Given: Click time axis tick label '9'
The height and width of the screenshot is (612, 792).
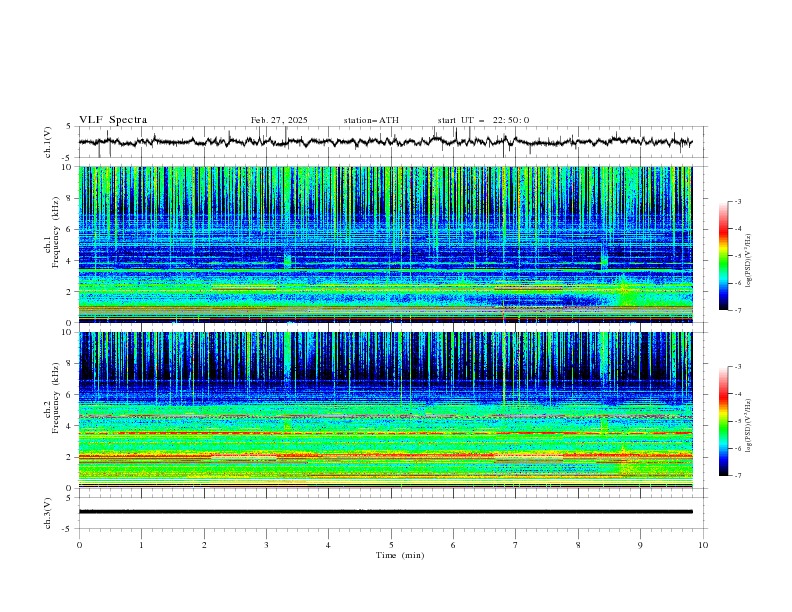Looking at the screenshot, I should point(640,545).
